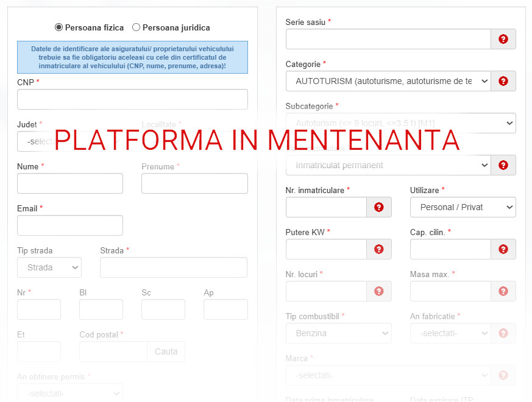
Task: Expand the An fabricatie selector
Action: 451,333
